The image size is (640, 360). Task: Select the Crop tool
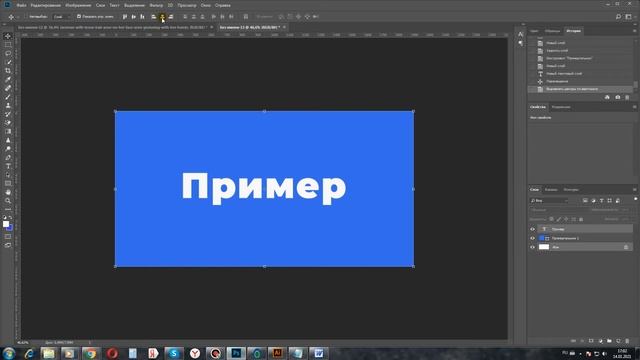[8, 71]
